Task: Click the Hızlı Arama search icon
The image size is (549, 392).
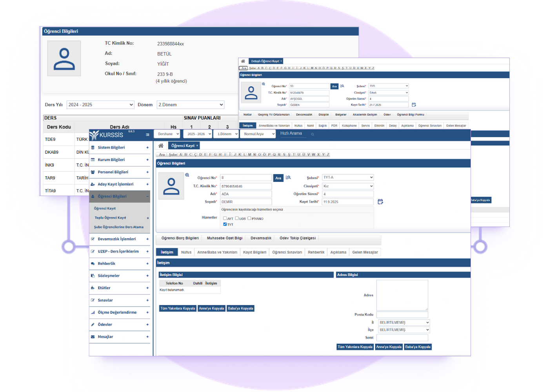Action: click(313, 134)
